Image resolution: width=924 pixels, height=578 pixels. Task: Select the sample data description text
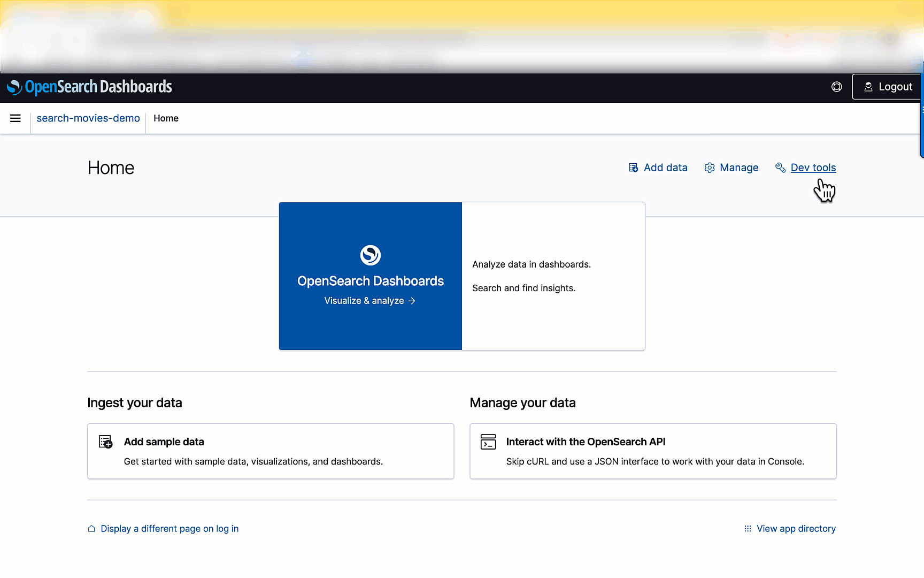point(253,461)
